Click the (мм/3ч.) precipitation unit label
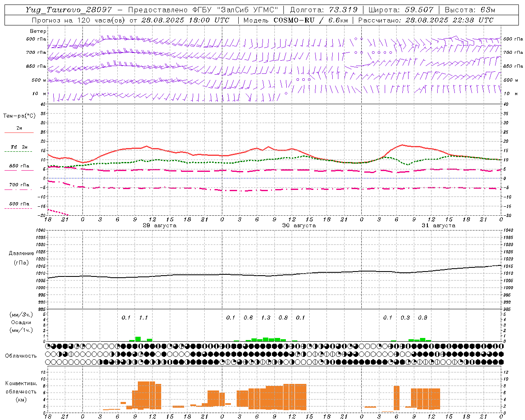Image resolution: width=525 pixels, height=420 pixels. tap(21, 315)
